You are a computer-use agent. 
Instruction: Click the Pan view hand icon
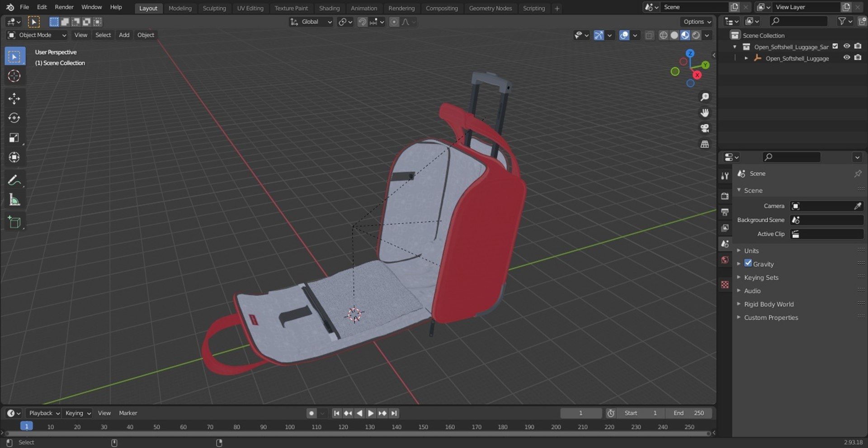[704, 113]
